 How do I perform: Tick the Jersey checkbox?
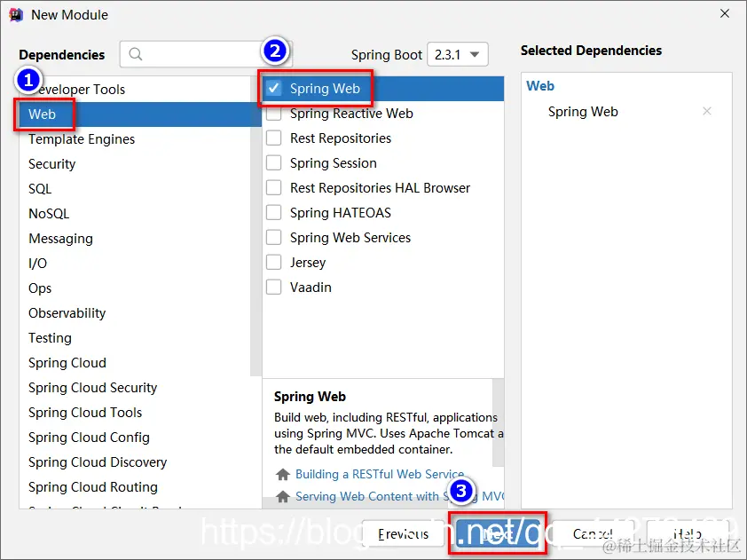point(274,262)
